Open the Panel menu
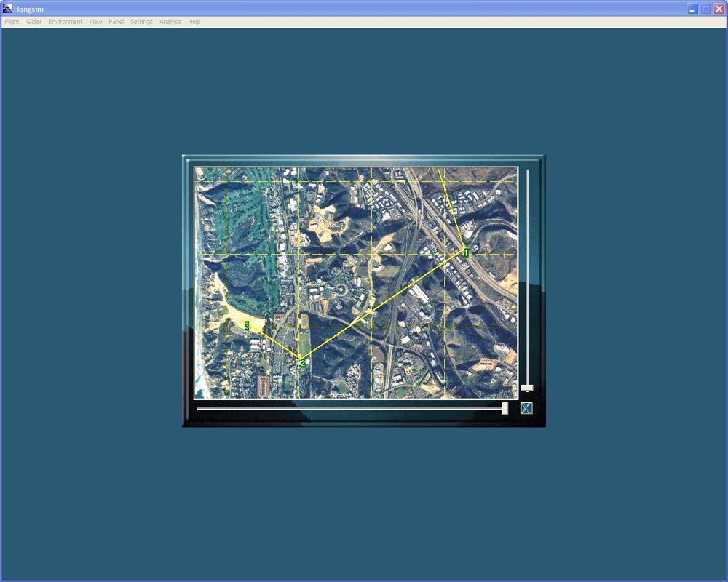Screen dimensions: 728x582 point(116,22)
